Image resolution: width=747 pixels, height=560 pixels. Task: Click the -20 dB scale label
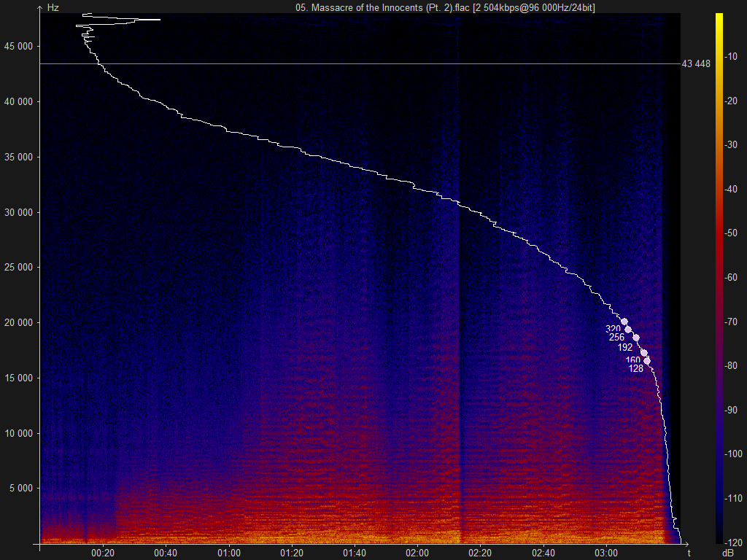click(731, 101)
